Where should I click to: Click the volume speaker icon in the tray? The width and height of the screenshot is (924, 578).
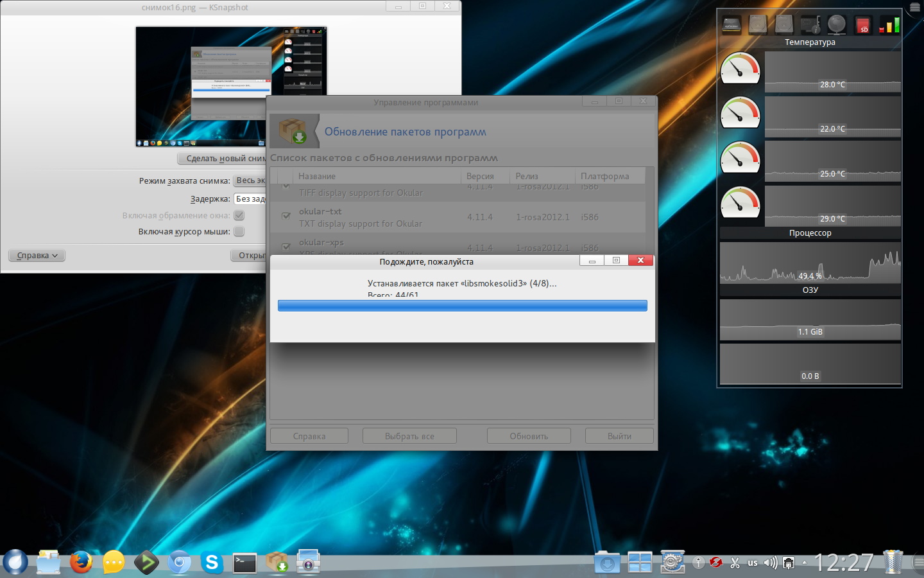(x=771, y=563)
